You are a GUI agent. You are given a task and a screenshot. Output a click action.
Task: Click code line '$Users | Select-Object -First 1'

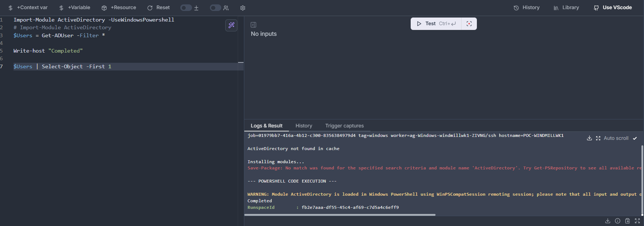click(x=62, y=66)
